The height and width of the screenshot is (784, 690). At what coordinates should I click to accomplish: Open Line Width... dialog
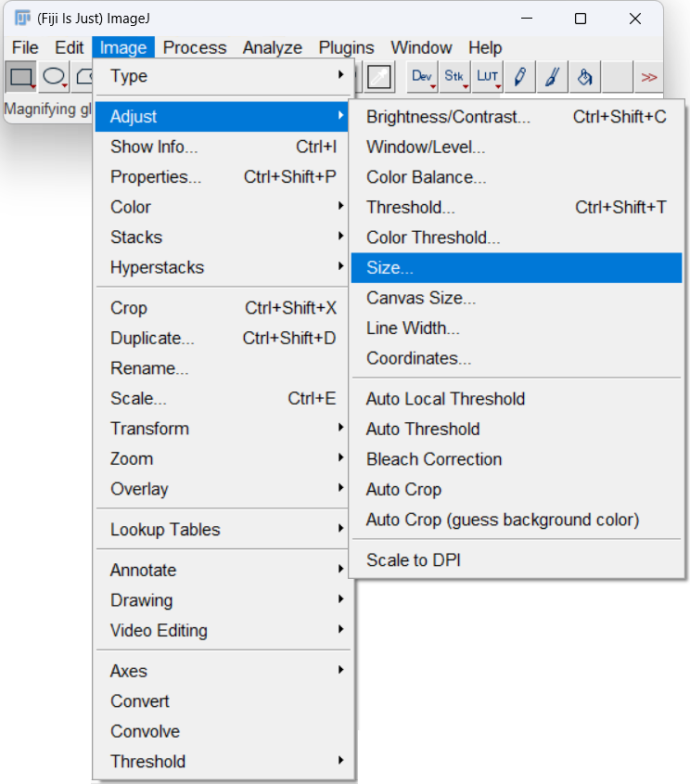pyautogui.click(x=517, y=328)
